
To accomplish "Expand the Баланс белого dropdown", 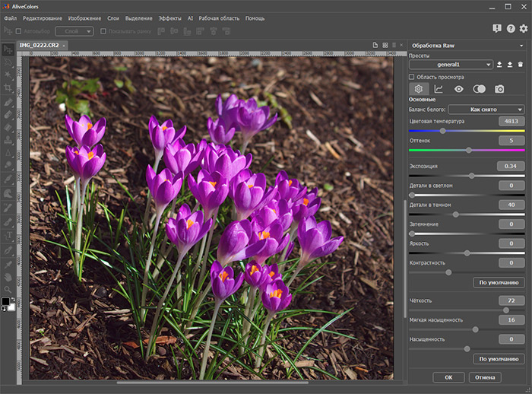I will [x=486, y=110].
